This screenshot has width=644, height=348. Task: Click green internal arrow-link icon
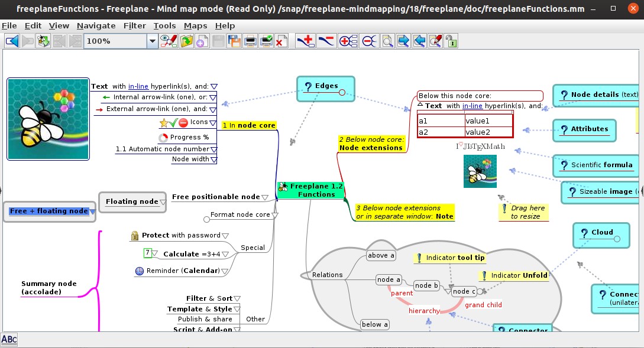point(106,97)
